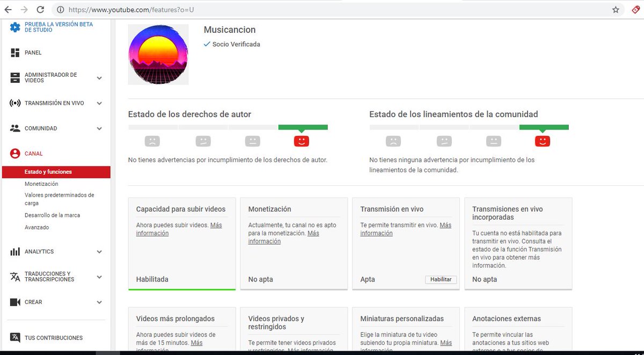Open Prueba la versión beta de Studio
This screenshot has width=644, height=355.
point(58,27)
